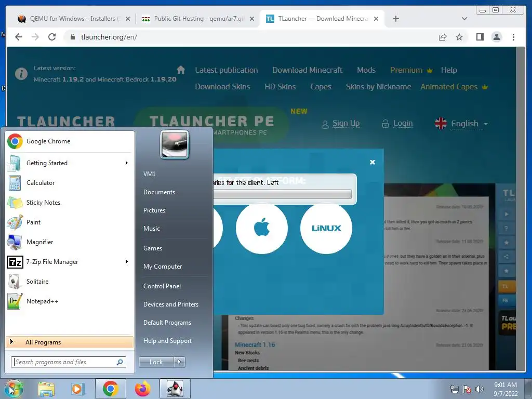Click the Java app taskbar button

point(175,389)
